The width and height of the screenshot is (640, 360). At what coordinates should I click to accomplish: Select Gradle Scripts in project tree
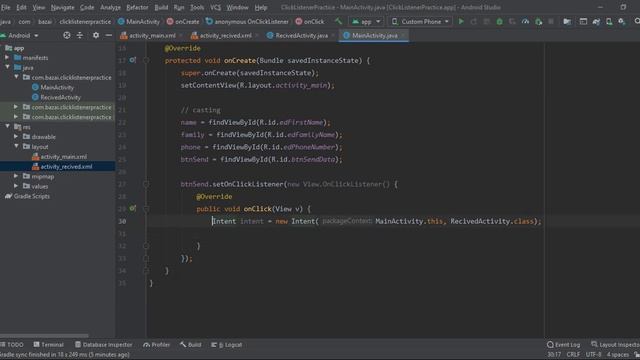click(x=27, y=196)
